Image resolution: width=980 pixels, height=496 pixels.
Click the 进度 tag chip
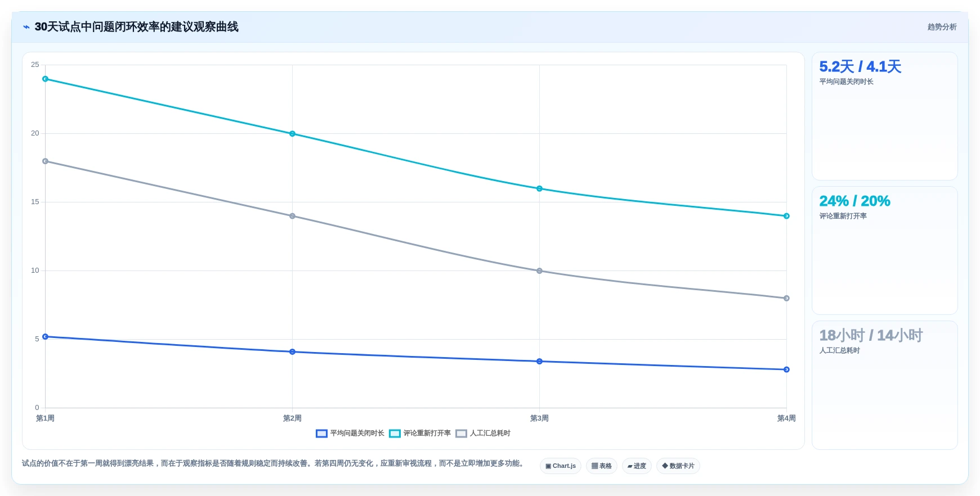pyautogui.click(x=637, y=466)
